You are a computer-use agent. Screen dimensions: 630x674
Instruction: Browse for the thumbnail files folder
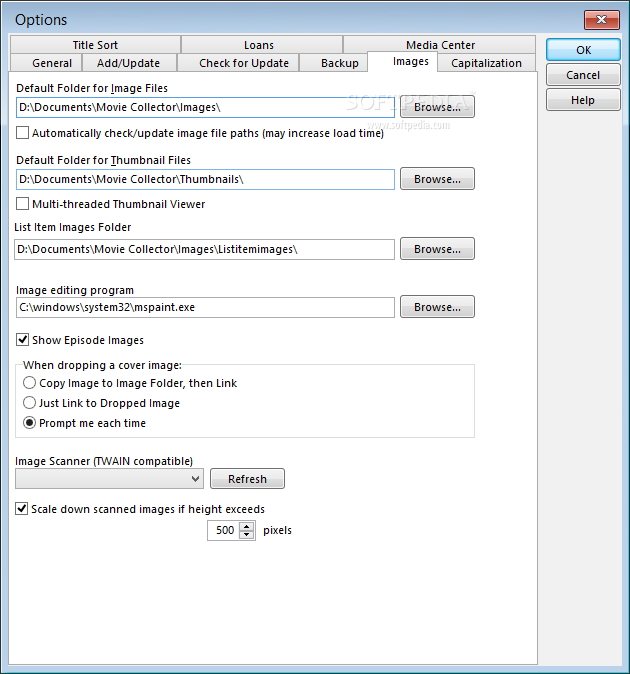[x=437, y=179]
